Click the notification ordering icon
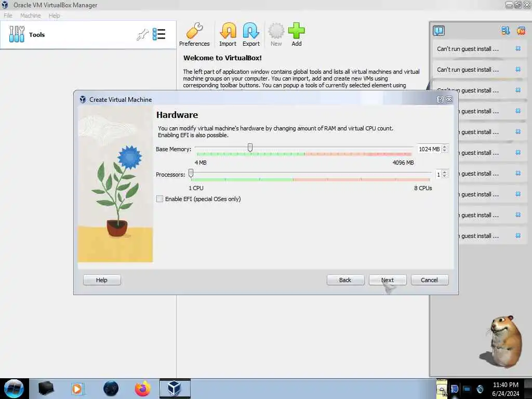The width and height of the screenshot is (532, 399). [x=505, y=31]
